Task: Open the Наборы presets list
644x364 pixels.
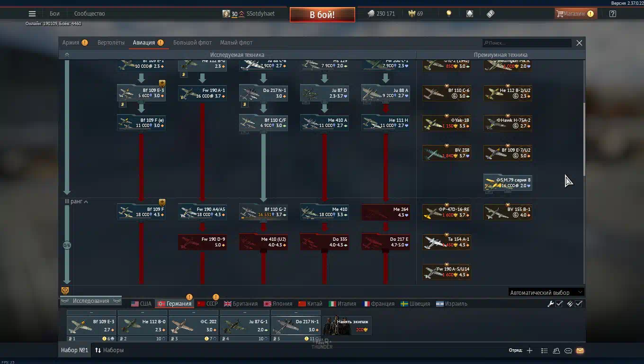Action: click(109, 350)
